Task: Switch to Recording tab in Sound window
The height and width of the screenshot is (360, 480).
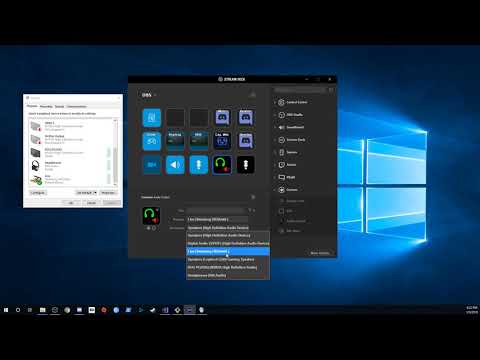Action: [46, 106]
